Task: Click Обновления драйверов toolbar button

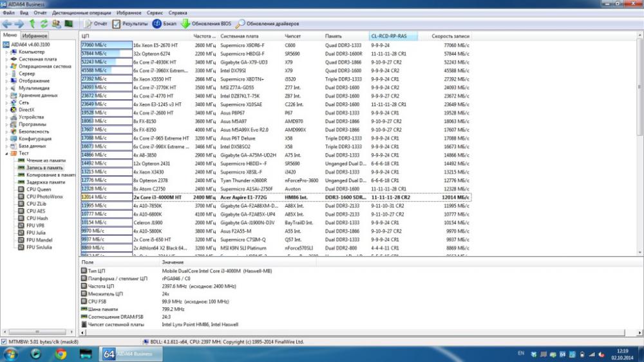Action: click(x=267, y=24)
